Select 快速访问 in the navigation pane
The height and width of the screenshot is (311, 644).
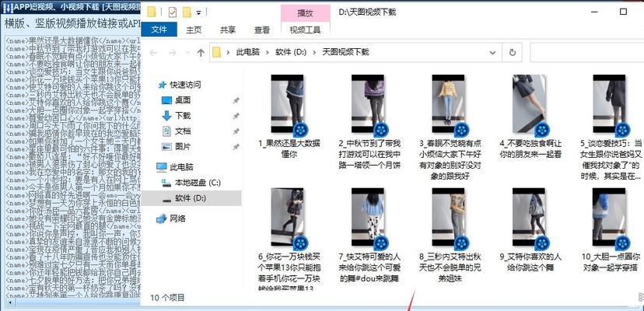click(185, 85)
